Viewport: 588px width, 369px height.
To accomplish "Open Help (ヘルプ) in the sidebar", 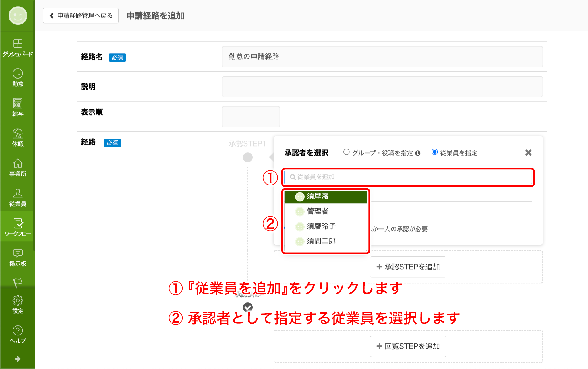I will click(18, 335).
